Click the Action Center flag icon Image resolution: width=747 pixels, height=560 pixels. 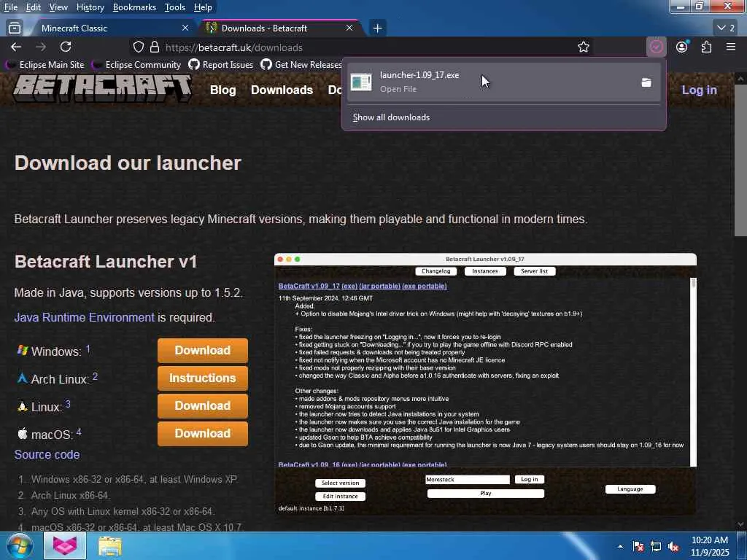[x=638, y=546]
